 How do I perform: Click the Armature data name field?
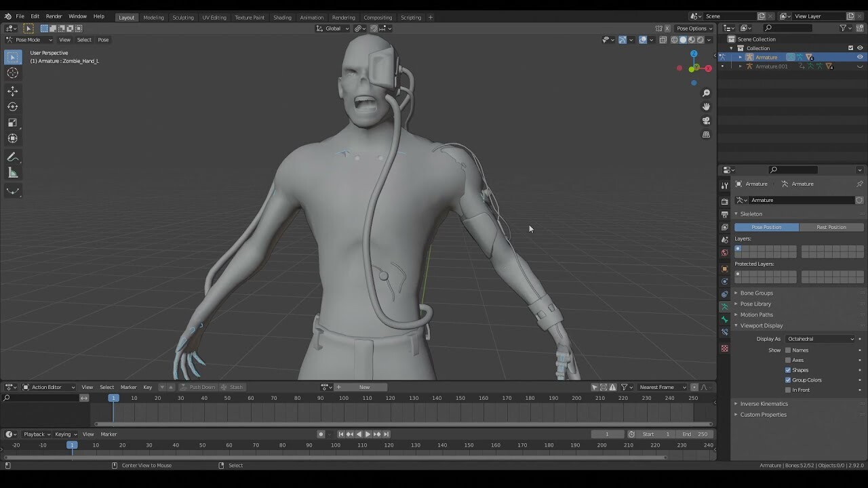800,200
